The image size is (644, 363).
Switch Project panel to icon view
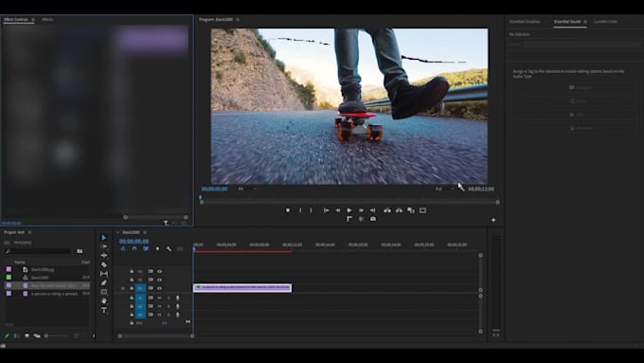[x=27, y=336]
